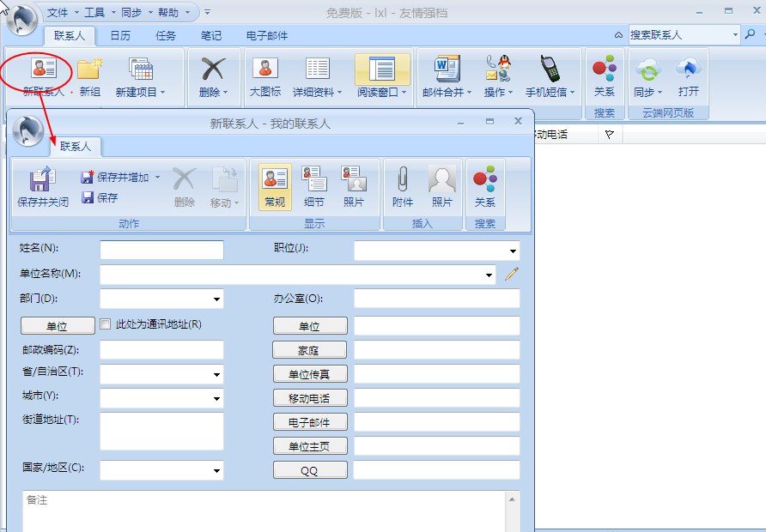Click the 手机短信 phone icon
The image size is (766, 532).
(550, 69)
